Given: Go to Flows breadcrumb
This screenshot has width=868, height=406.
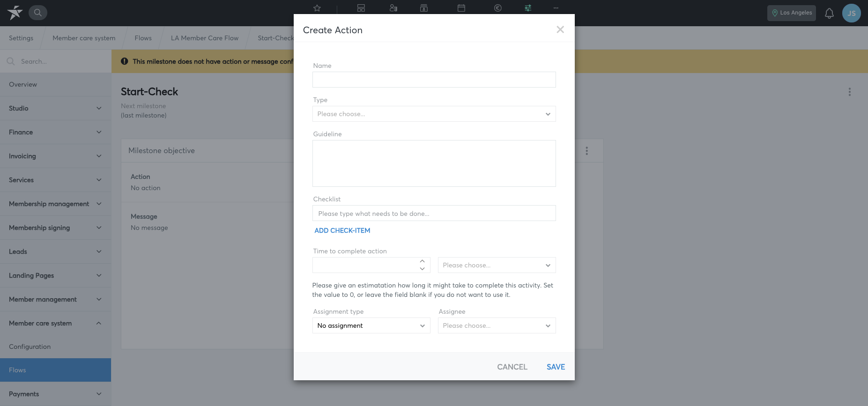Looking at the screenshot, I should tap(143, 38).
